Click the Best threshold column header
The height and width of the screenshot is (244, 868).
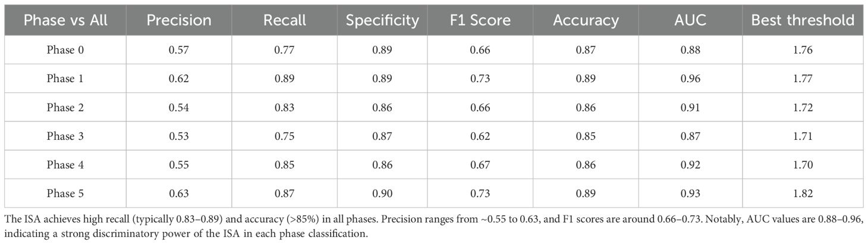click(803, 20)
